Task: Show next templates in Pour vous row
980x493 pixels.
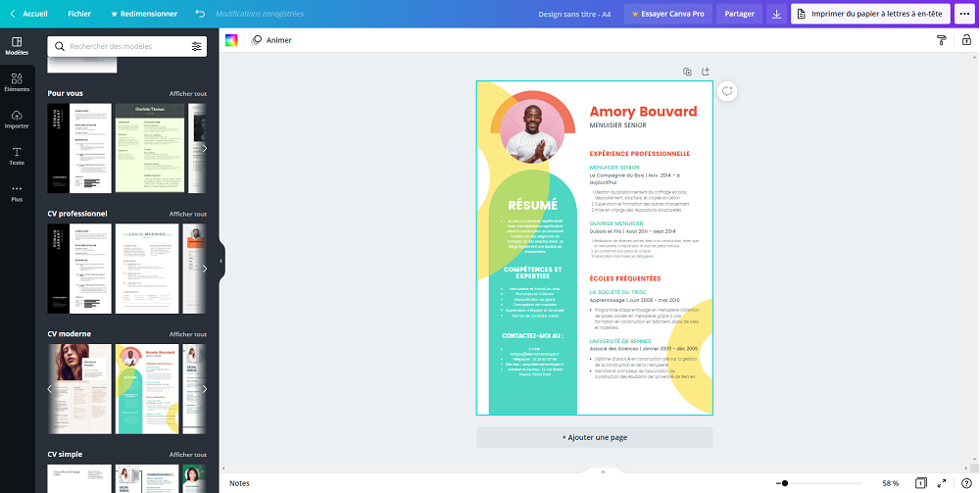Action: [204, 148]
